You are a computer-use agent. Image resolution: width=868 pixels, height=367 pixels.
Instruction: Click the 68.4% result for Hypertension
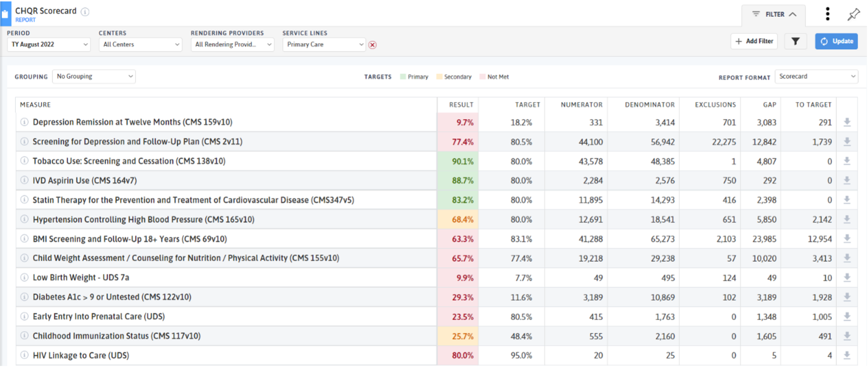click(x=463, y=220)
